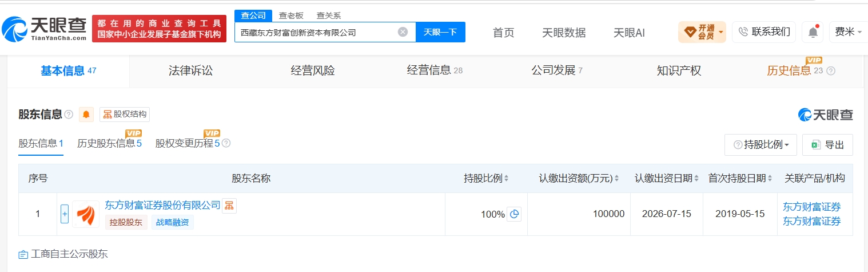Select the 查公司 search tab
The image size is (868, 272).
(x=253, y=15)
